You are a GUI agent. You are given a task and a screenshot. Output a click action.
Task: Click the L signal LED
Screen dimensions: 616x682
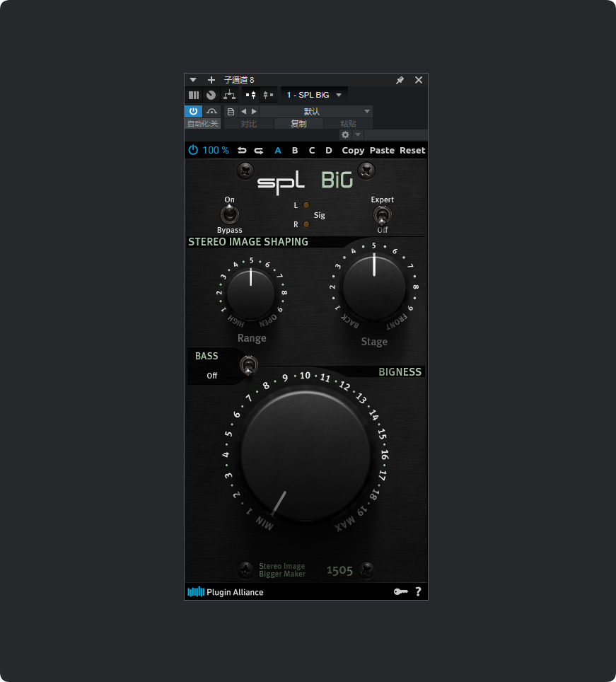tap(306, 205)
